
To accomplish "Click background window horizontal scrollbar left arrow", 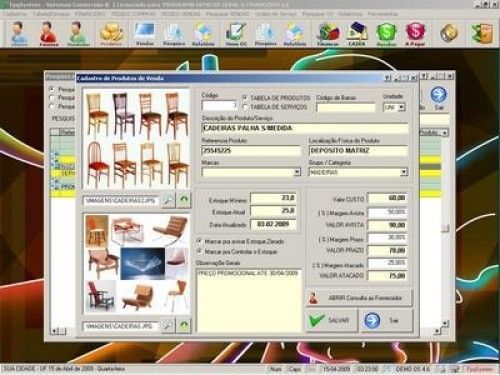I will 54,331.
